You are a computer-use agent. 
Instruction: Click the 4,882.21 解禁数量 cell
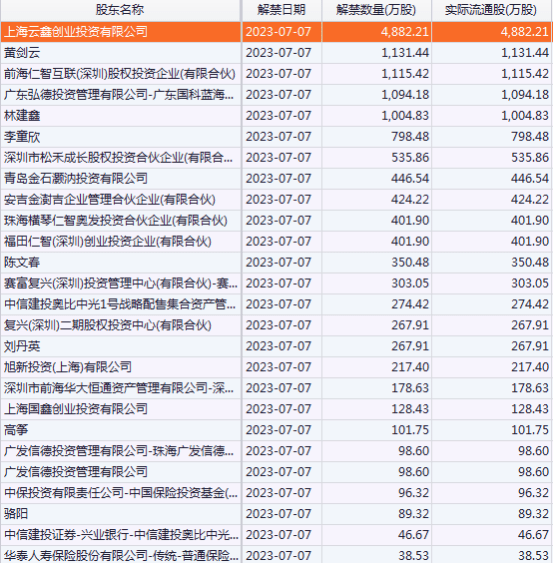[376, 32]
